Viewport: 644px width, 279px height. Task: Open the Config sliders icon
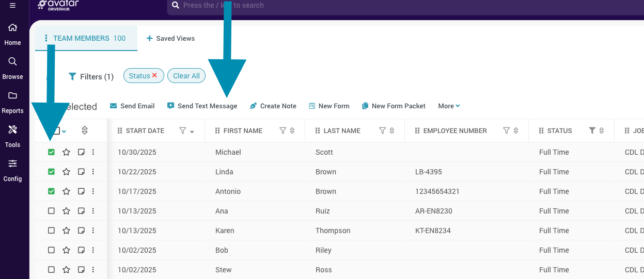tap(12, 163)
